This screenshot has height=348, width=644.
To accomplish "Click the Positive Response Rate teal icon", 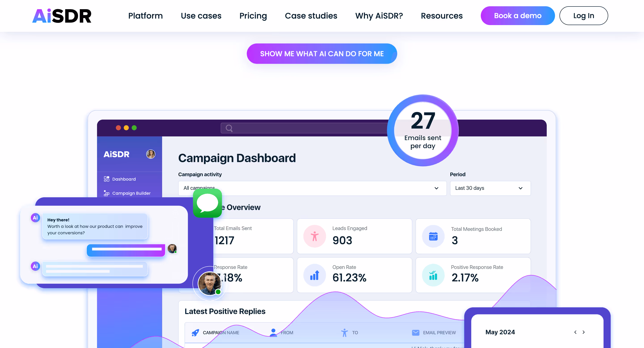I will [433, 275].
